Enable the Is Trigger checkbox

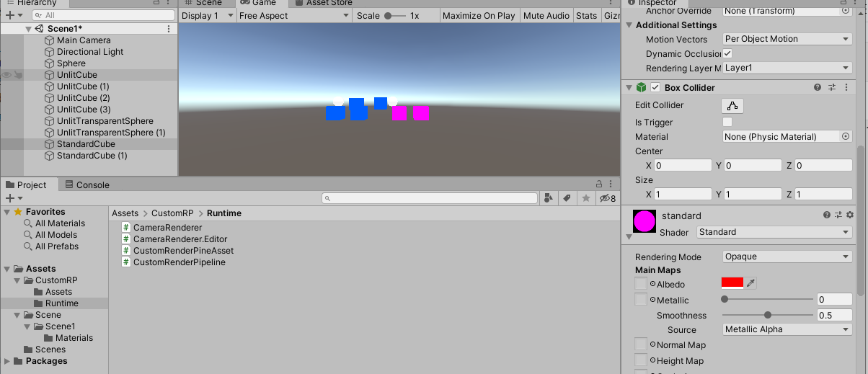pyautogui.click(x=727, y=122)
